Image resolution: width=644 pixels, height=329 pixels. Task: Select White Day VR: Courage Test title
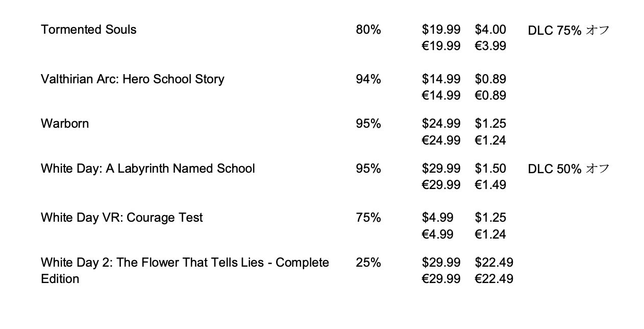pos(121,218)
